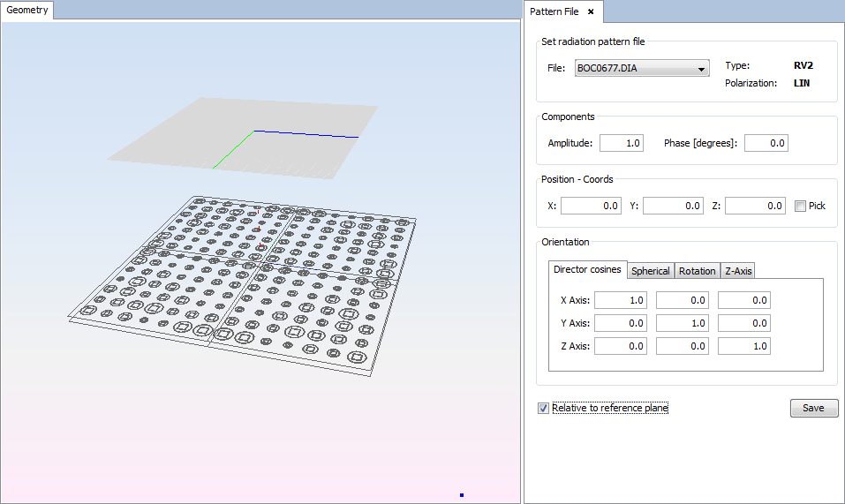This screenshot has height=504, width=845.
Task: Click the Y position coordinate field
Action: 672,206
